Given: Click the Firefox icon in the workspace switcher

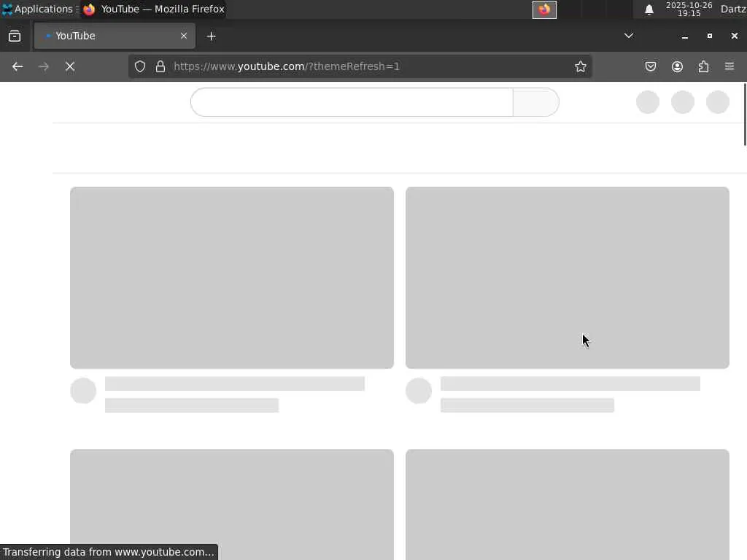Looking at the screenshot, I should 544,9.
